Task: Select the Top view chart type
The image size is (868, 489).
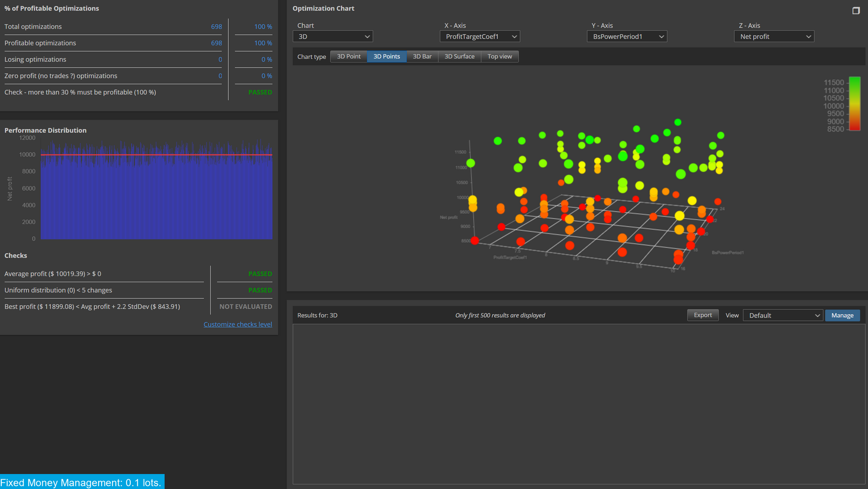Action: pyautogui.click(x=500, y=57)
